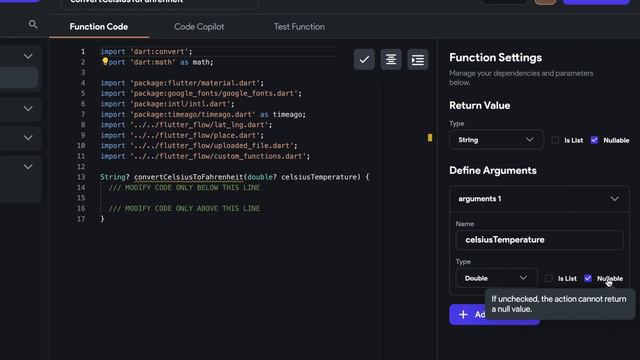This screenshot has width=640, height=360.
Task: Click the indent code icon
Action: tap(418, 60)
